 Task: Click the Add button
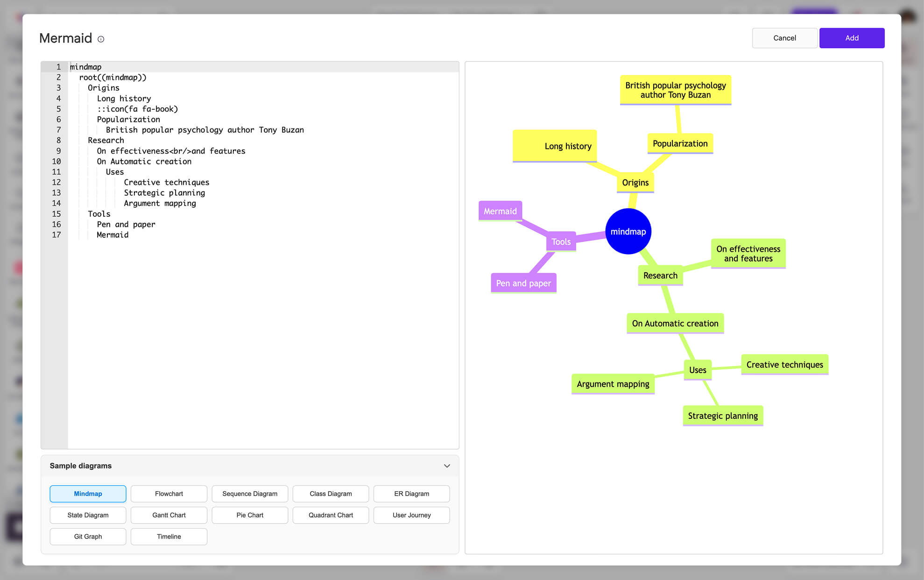pyautogui.click(x=852, y=38)
